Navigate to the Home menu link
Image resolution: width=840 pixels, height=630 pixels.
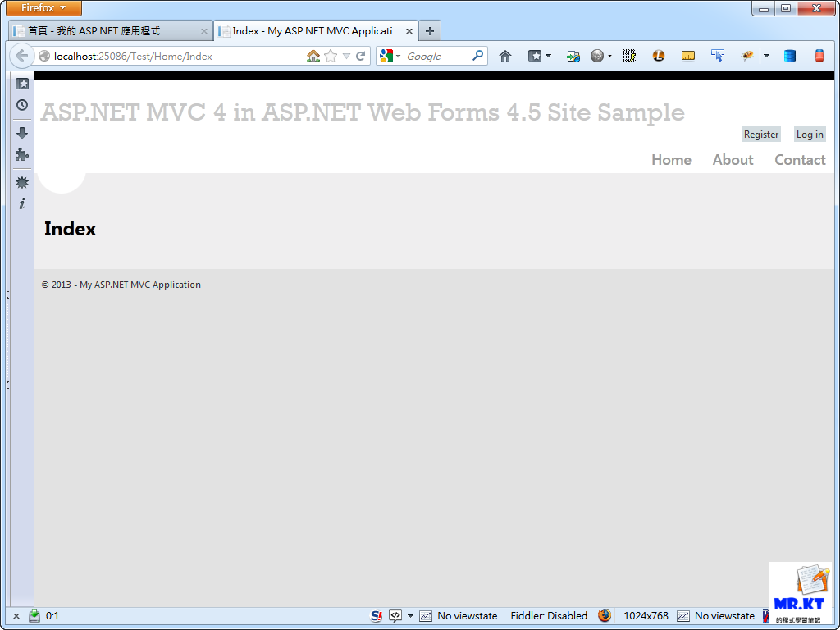671,160
